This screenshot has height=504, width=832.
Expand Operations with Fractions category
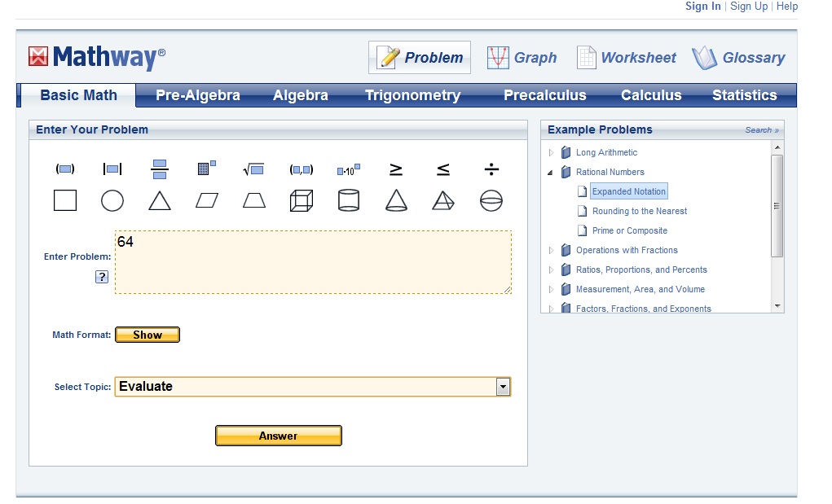tap(552, 250)
